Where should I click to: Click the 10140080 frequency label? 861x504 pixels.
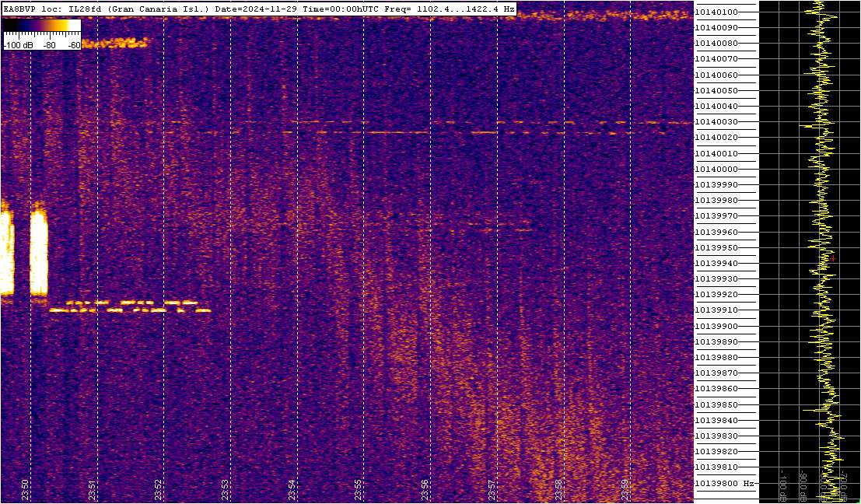(716, 44)
